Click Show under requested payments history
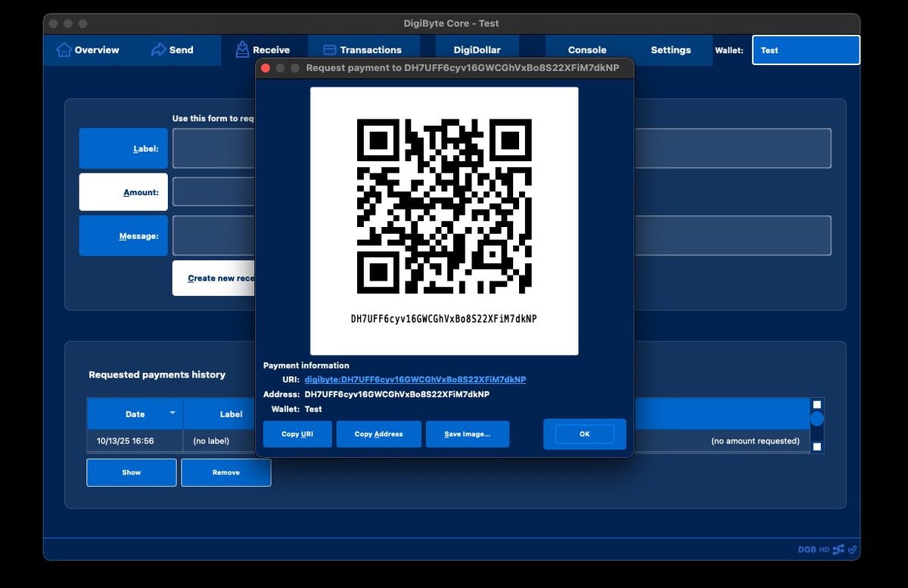Viewport: 908px width, 588px height. point(131,472)
